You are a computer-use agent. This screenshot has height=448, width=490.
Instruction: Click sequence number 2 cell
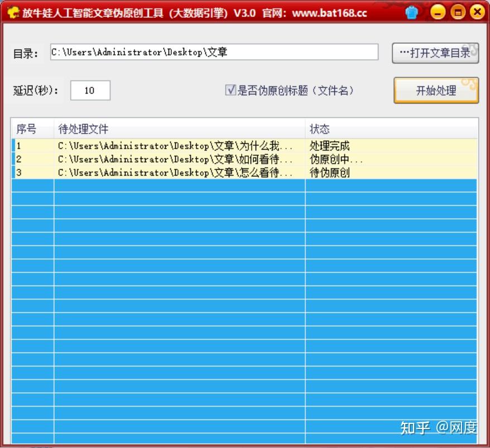[x=32, y=160]
